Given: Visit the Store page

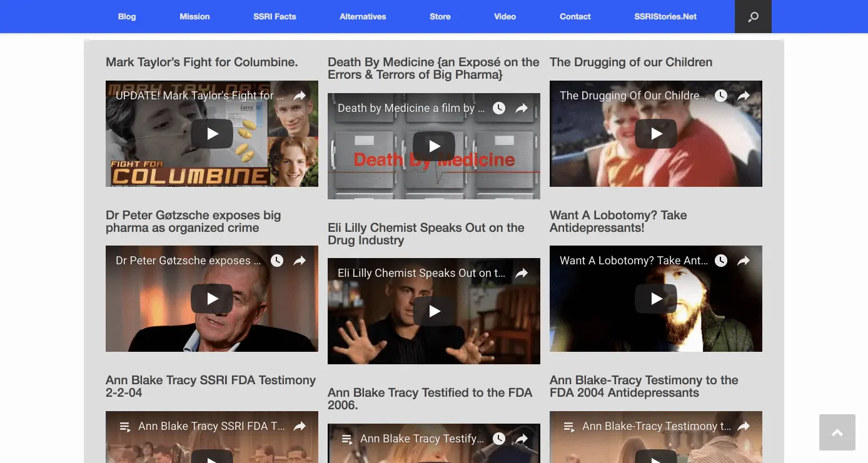Looking at the screenshot, I should [x=440, y=16].
